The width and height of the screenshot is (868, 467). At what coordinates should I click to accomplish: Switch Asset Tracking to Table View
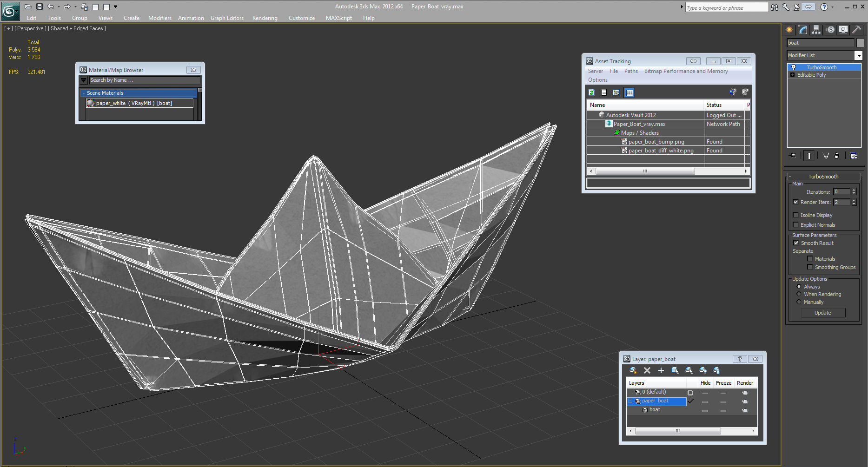tap(629, 92)
